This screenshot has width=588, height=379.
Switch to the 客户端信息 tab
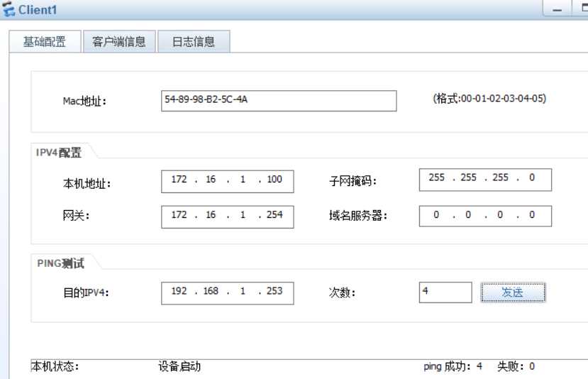(119, 41)
